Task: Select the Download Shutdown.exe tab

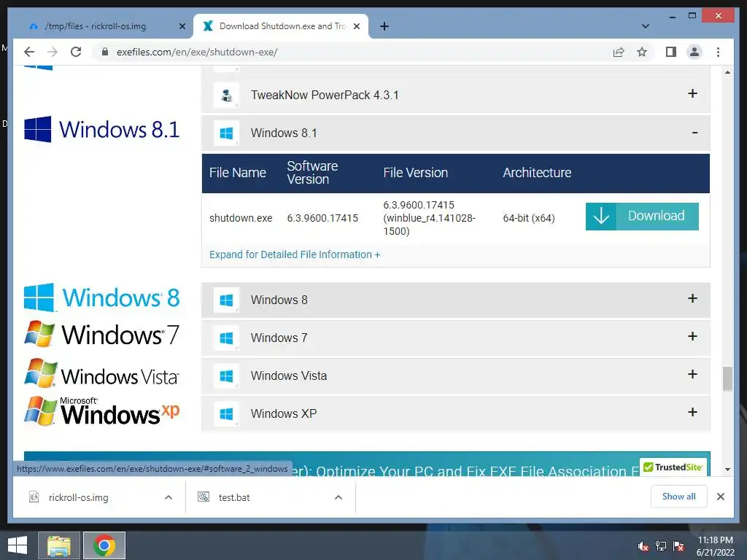Action: point(281,26)
